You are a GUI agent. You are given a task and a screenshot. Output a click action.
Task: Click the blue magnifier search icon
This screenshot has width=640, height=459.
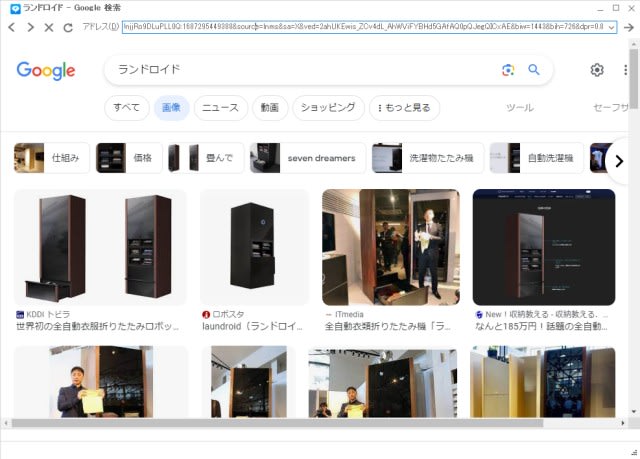(x=533, y=70)
